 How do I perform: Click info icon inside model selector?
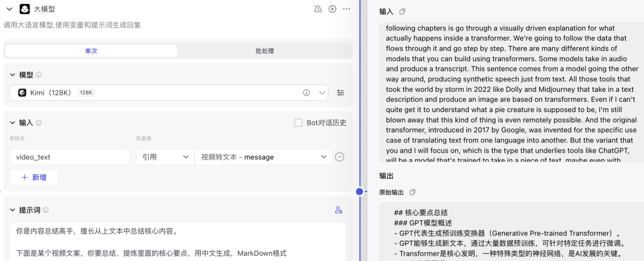[306, 93]
